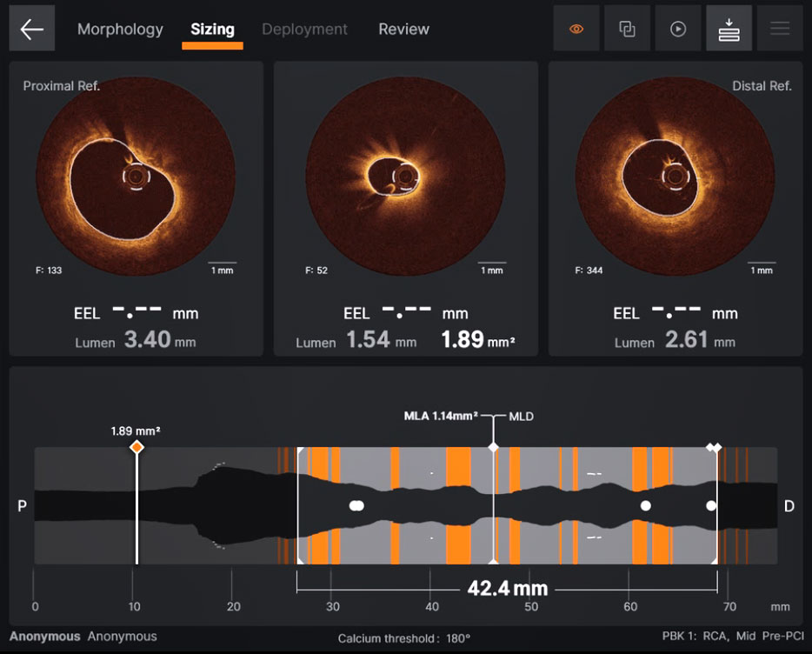Open the hamburger menu icon
This screenshot has height=654, width=812.
pyautogui.click(x=779, y=29)
